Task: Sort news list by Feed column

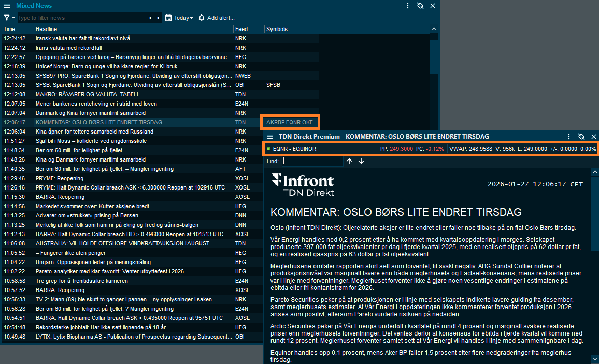Action: point(241,29)
